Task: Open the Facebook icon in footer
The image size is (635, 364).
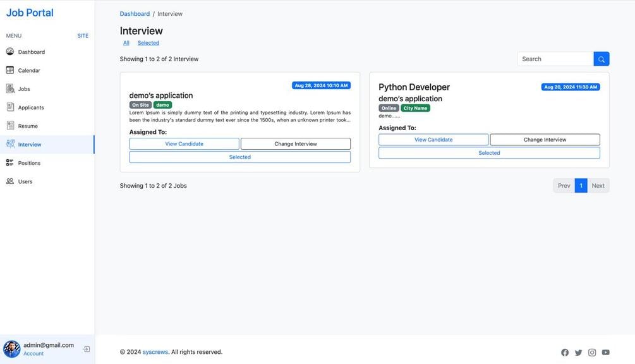Action: 565,353
